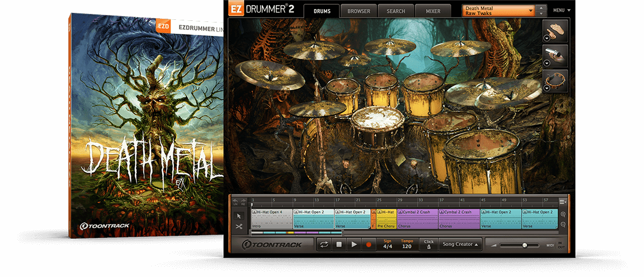Select the orange Pre Chorus Hi-Hat clip
Screen dimensions: 644x277
(x=386, y=219)
